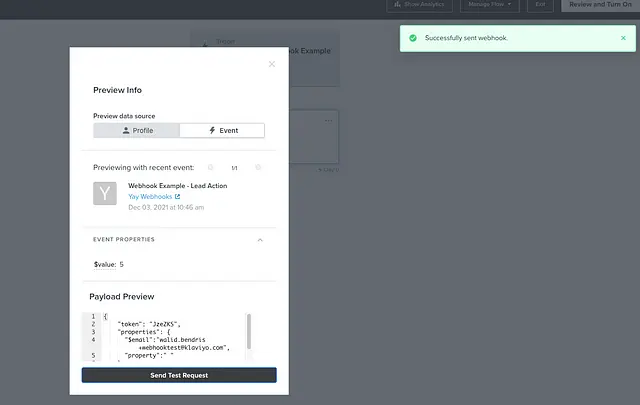This screenshot has width=640, height=405.
Task: Collapse the Event Properties section
Action: tap(260, 240)
